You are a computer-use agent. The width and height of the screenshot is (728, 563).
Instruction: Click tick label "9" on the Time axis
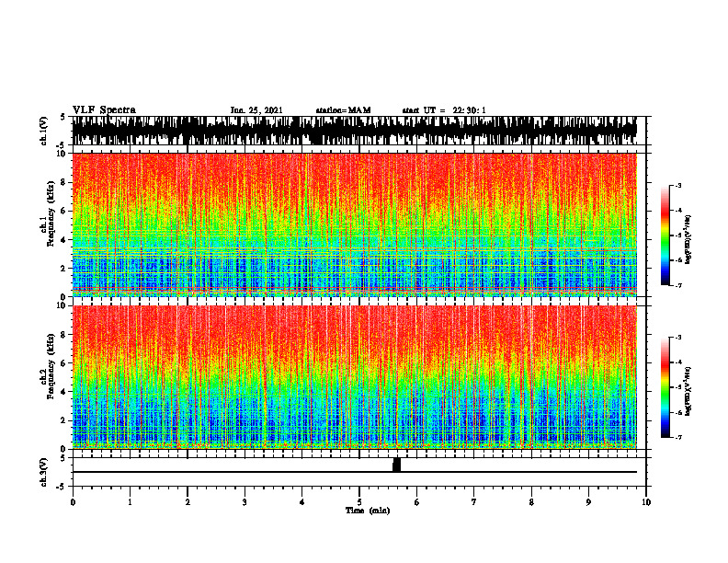click(588, 502)
